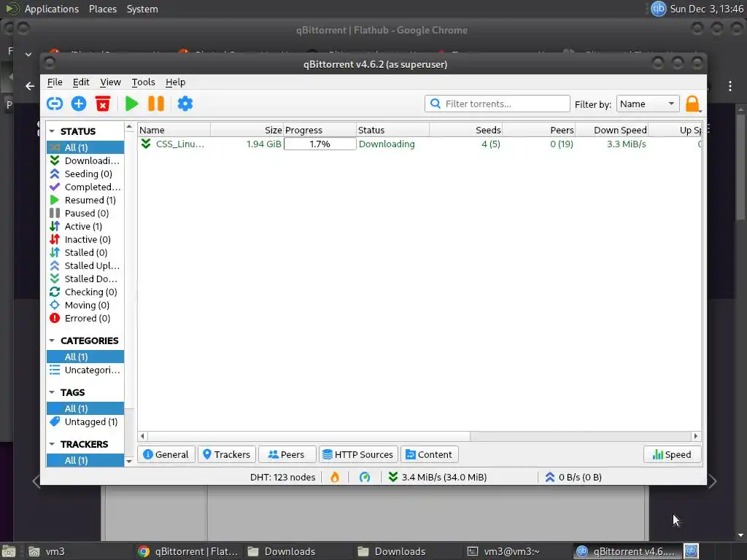Viewport: 747px width, 560px height.
Task: Open the File menu
Action: tap(55, 82)
